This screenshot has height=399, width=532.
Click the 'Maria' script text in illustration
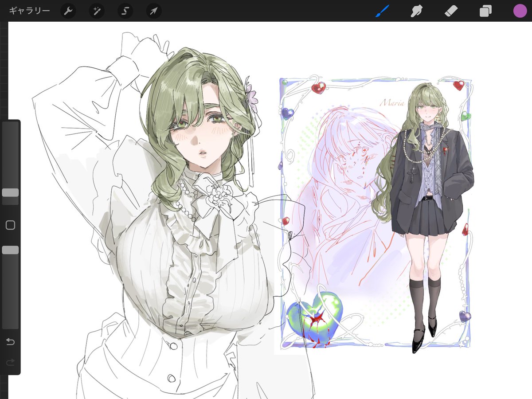391,103
